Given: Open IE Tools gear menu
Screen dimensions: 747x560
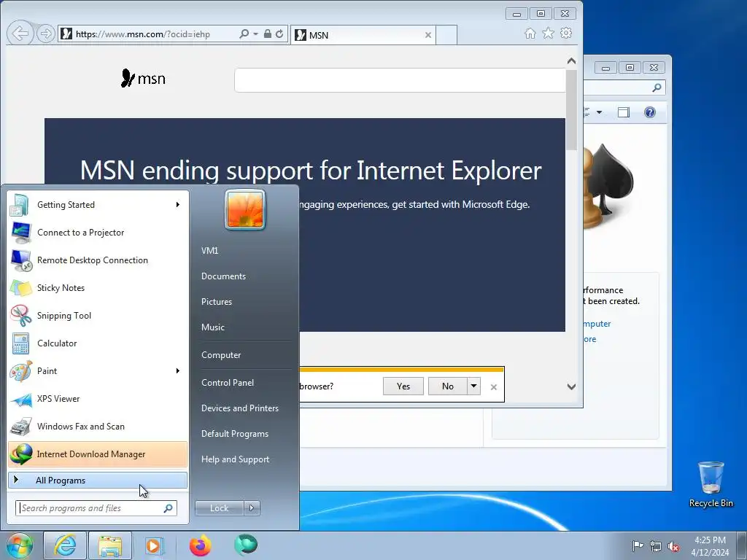Looking at the screenshot, I should pos(566,34).
